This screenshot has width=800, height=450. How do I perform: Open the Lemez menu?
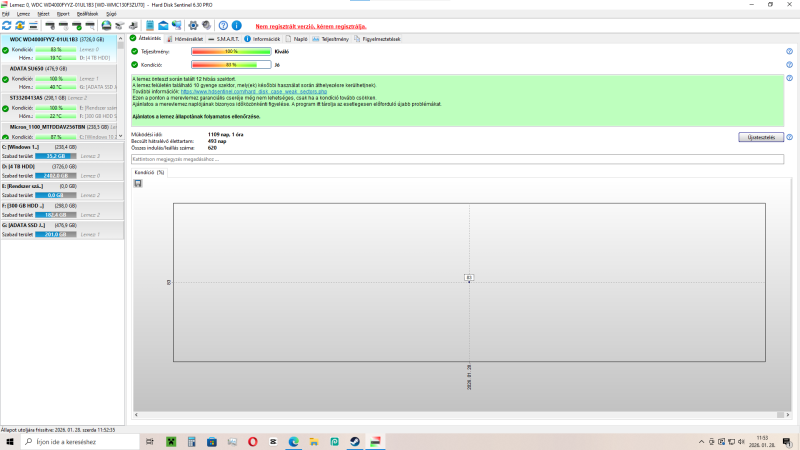[x=23, y=14]
